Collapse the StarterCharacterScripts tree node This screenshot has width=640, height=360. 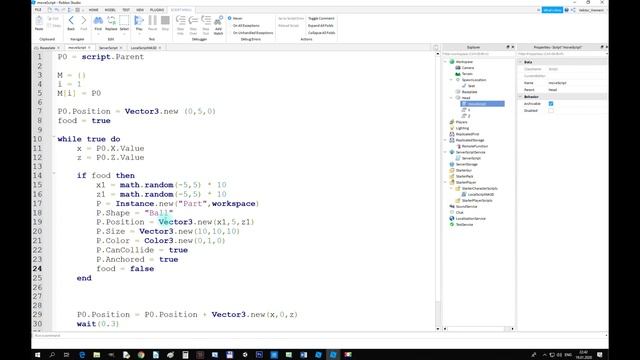pos(451,189)
